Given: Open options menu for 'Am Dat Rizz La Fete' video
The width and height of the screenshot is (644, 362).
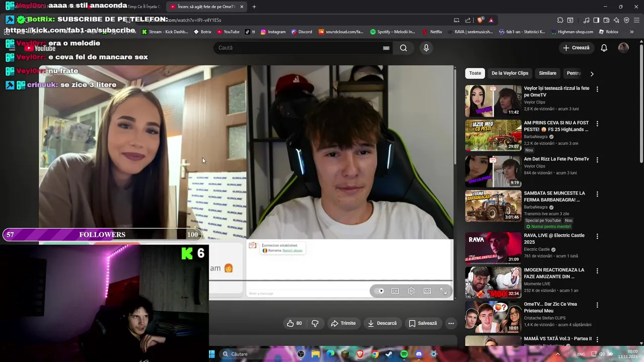Looking at the screenshot, I should 597,159.
